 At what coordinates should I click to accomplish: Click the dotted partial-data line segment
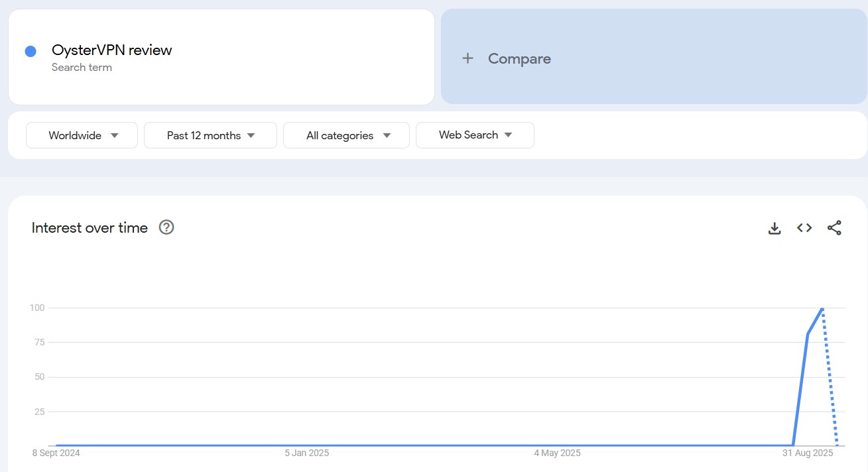830,377
